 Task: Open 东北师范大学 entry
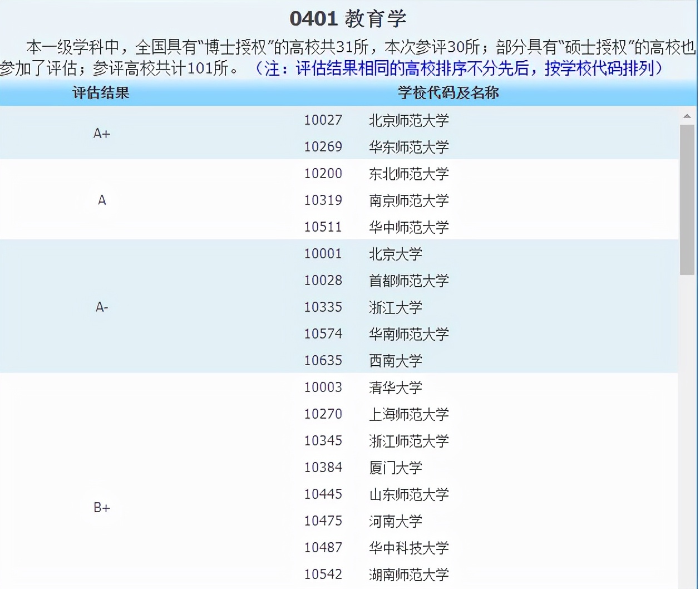tap(408, 174)
